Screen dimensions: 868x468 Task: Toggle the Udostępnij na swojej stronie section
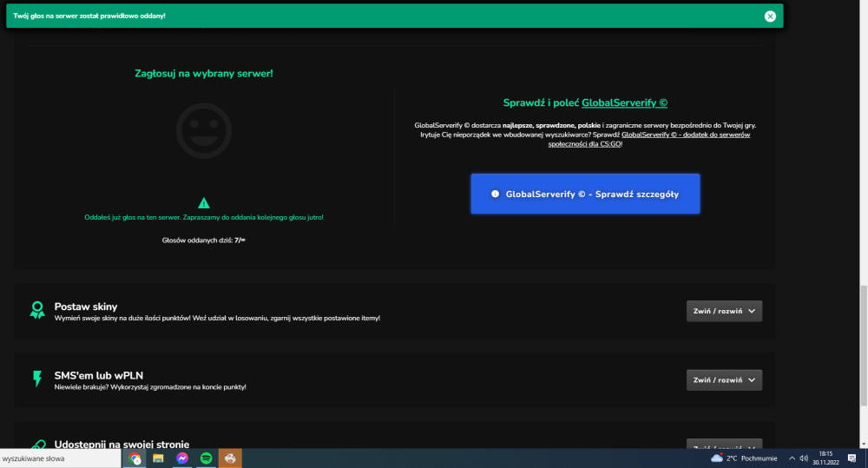[x=724, y=445]
